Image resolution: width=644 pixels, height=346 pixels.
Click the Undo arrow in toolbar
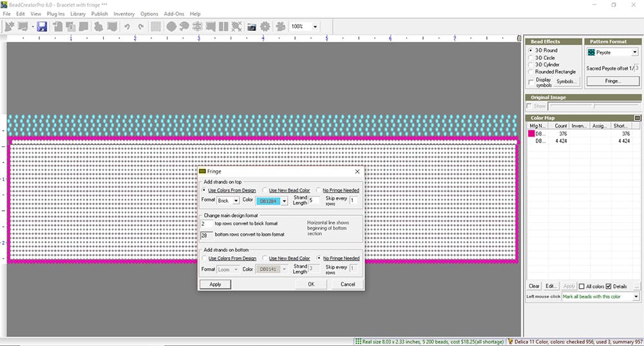(127, 26)
